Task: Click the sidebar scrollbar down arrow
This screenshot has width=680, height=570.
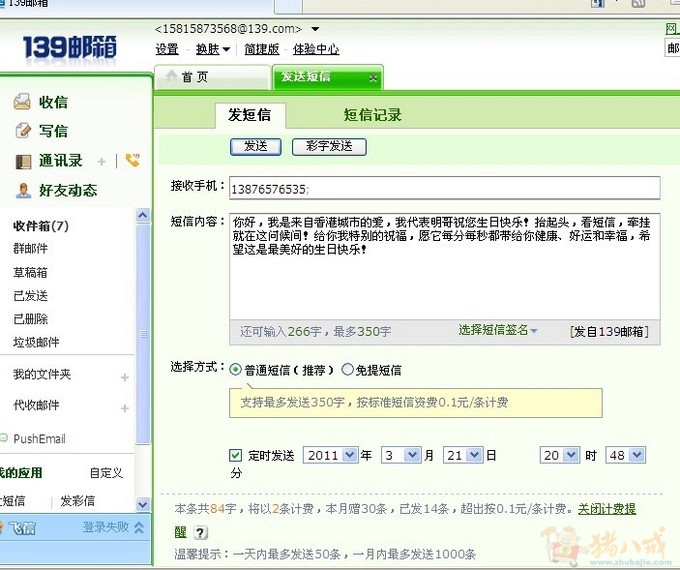Action: (143, 504)
